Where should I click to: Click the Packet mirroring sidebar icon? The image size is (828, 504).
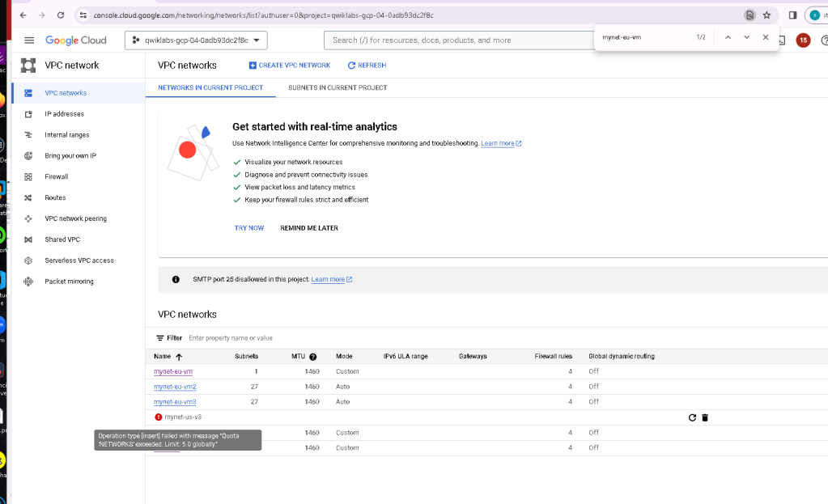click(28, 282)
